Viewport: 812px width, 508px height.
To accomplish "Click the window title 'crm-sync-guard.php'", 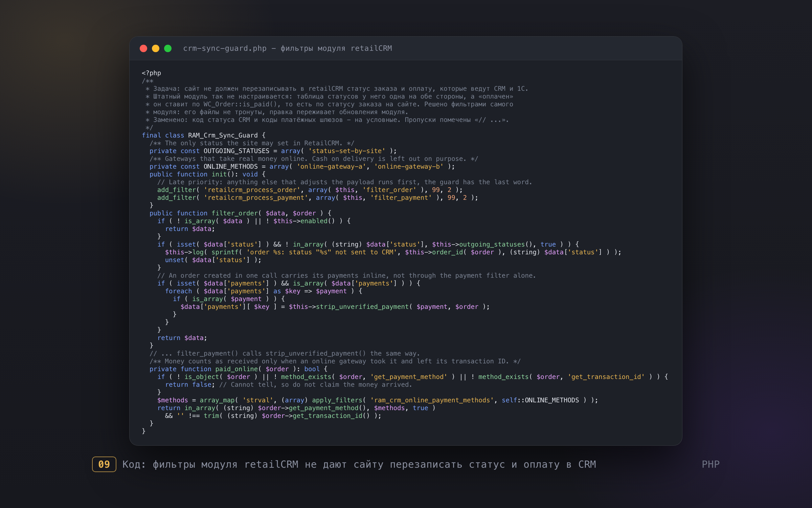I will pos(225,48).
